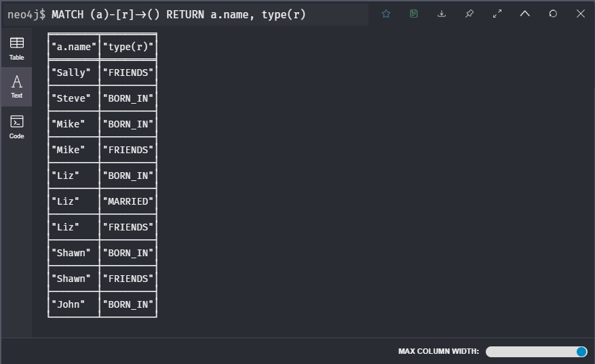Pin this result frame
This screenshot has width=595, height=364.
click(469, 14)
